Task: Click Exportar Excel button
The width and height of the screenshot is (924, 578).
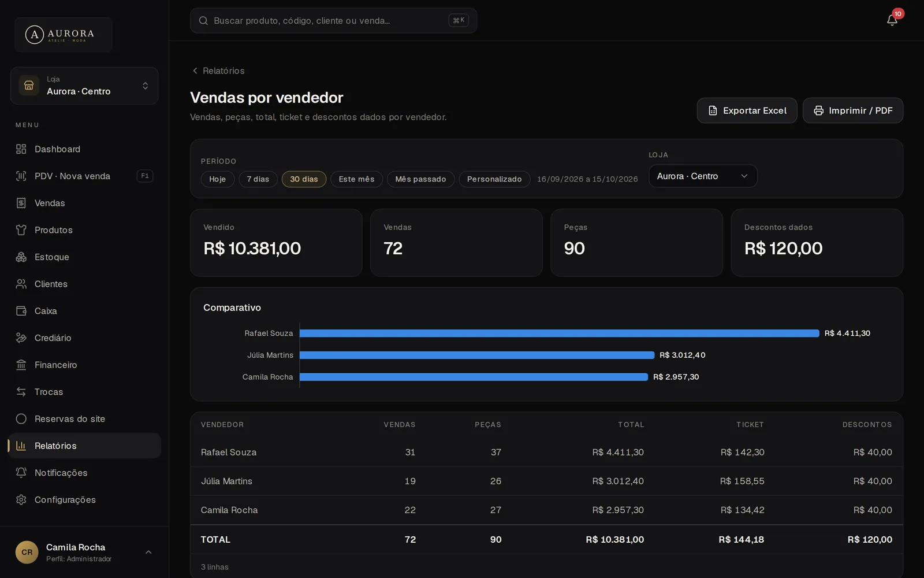Action: (747, 110)
